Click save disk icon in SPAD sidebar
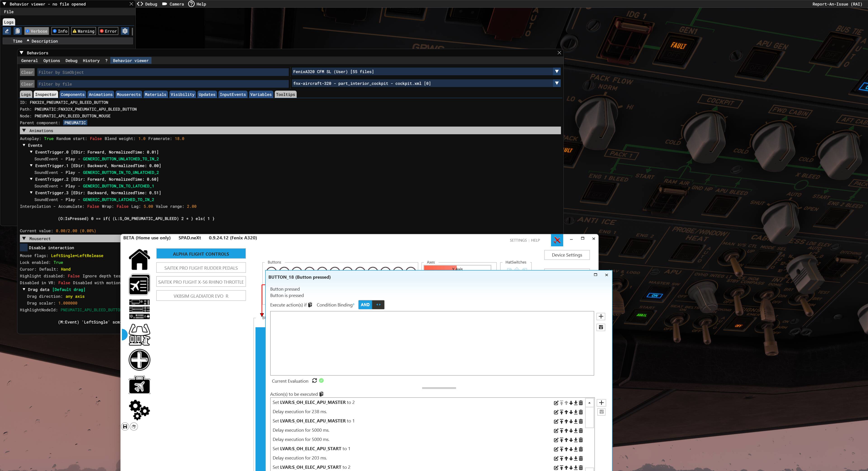This screenshot has width=868, height=471. [125, 426]
